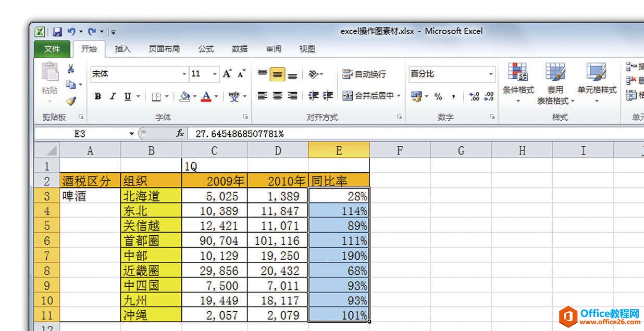Switch to the 审阅 tab
The width and height of the screenshot is (644, 331).
coord(274,49)
